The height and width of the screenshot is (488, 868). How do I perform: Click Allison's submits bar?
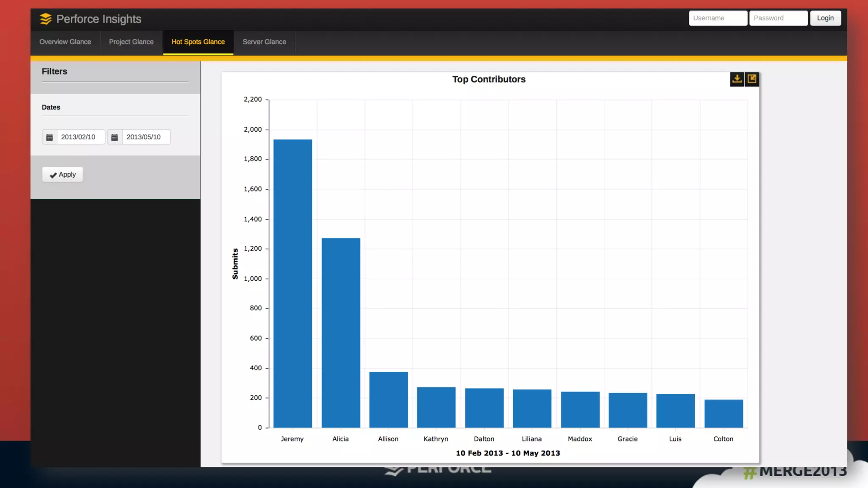pyautogui.click(x=388, y=399)
